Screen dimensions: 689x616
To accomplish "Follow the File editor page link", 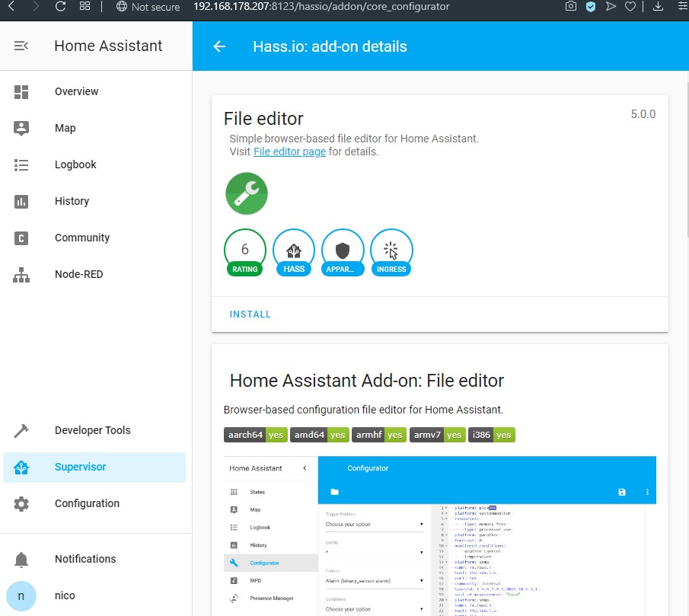I will (289, 152).
